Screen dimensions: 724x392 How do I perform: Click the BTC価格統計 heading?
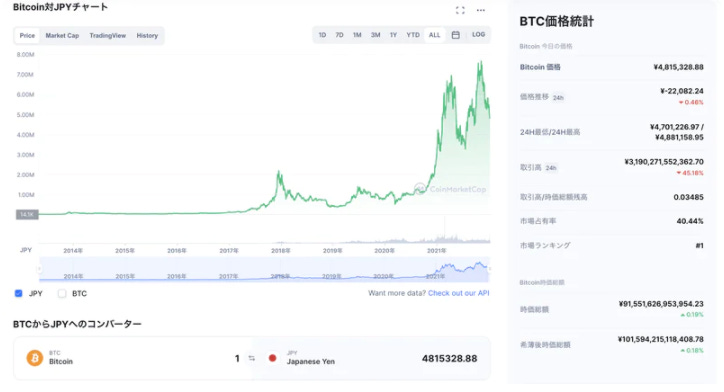tap(556, 21)
